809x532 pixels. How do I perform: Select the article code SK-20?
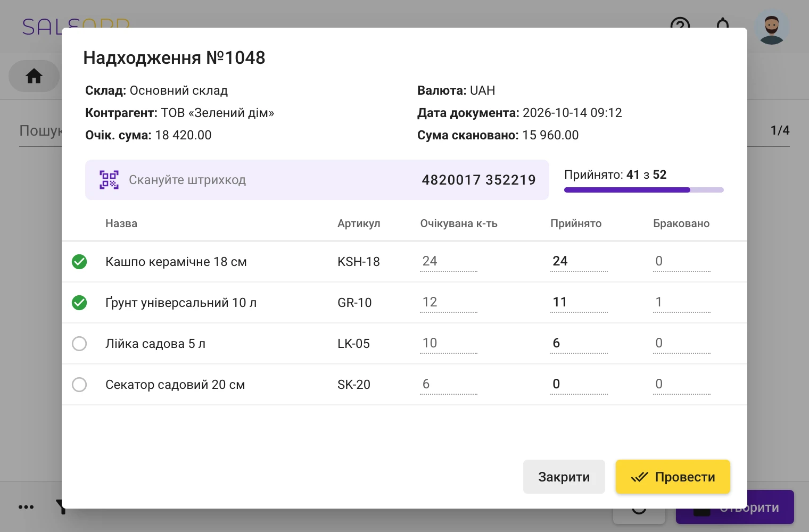click(x=354, y=385)
